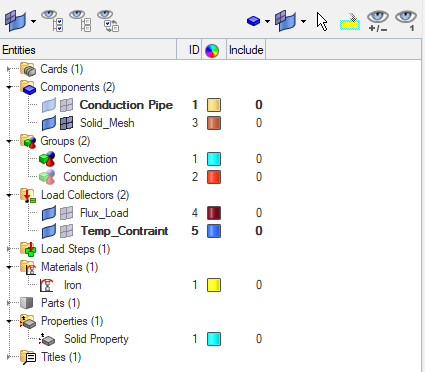
Task: Toggle mesh visibility of Conduction Pipe
Action: pyautogui.click(x=66, y=105)
